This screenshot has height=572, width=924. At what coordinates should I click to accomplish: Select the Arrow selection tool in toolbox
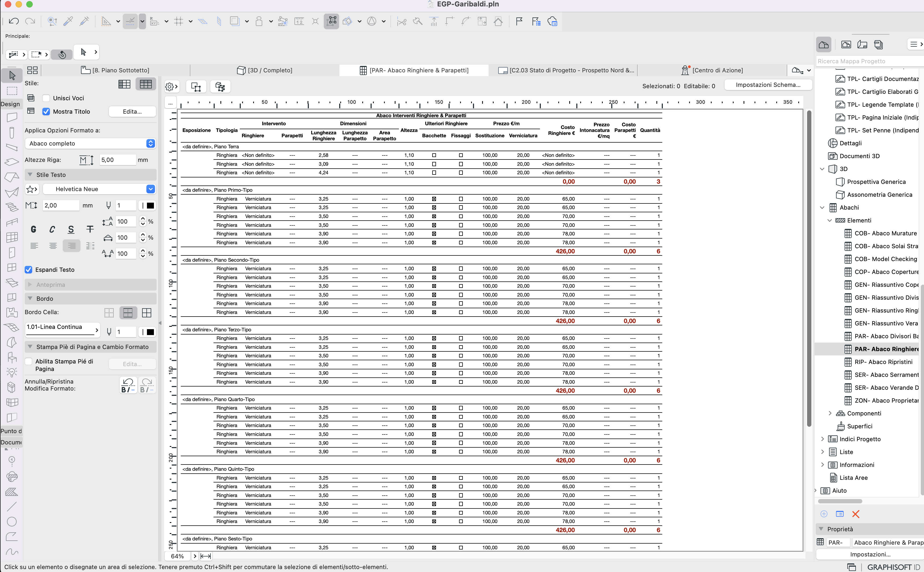pyautogui.click(x=12, y=75)
